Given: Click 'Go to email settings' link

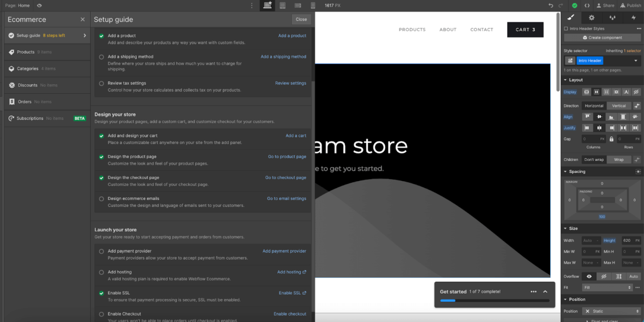Looking at the screenshot, I should click(x=287, y=198).
